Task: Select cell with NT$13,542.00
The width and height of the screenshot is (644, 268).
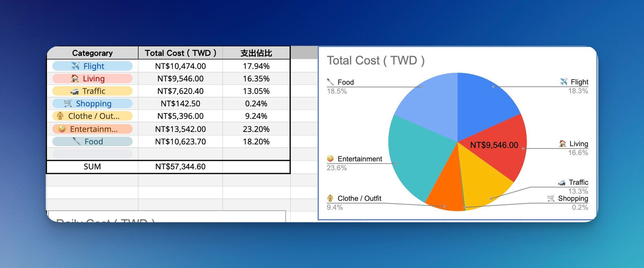Action: point(180,129)
